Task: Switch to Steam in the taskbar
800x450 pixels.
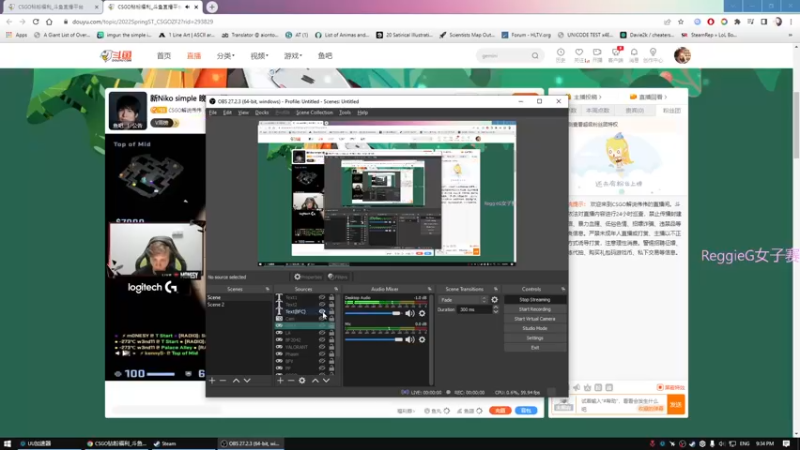Action: tap(165, 443)
